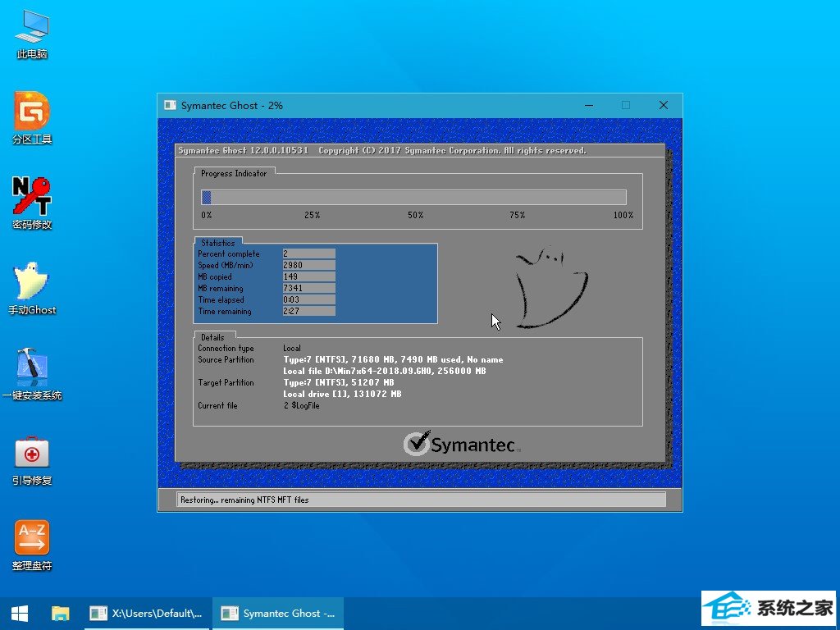Open File Explorer from the taskbar

click(61, 613)
